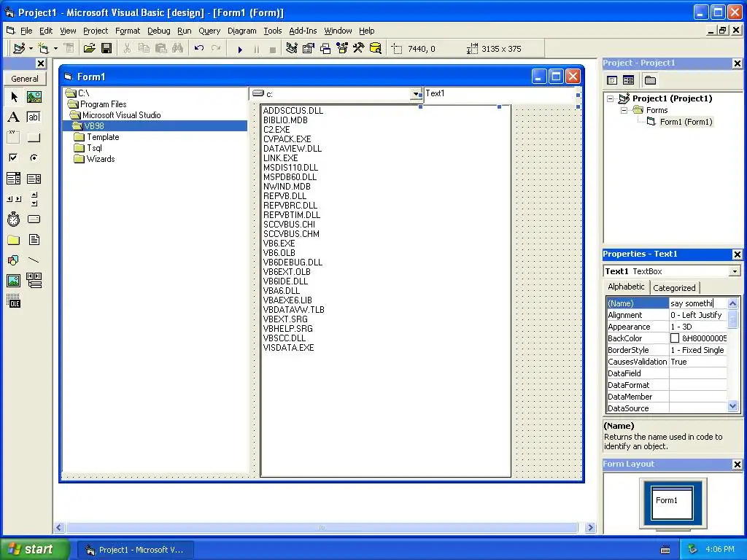Open the Add-Ins menu

coord(303,31)
